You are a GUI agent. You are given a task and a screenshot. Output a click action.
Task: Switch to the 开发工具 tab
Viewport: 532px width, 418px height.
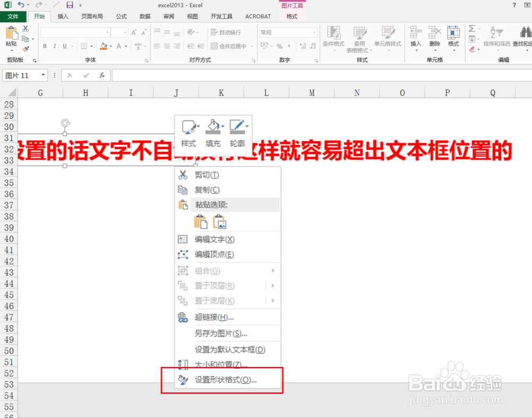click(221, 17)
